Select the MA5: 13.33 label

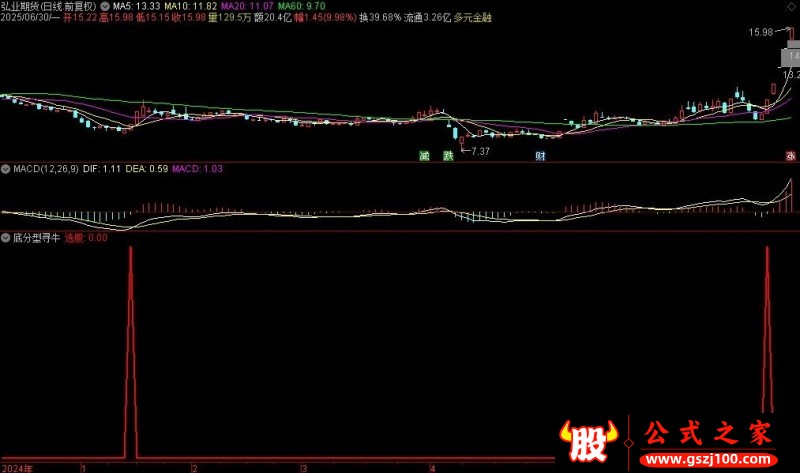(x=136, y=7)
